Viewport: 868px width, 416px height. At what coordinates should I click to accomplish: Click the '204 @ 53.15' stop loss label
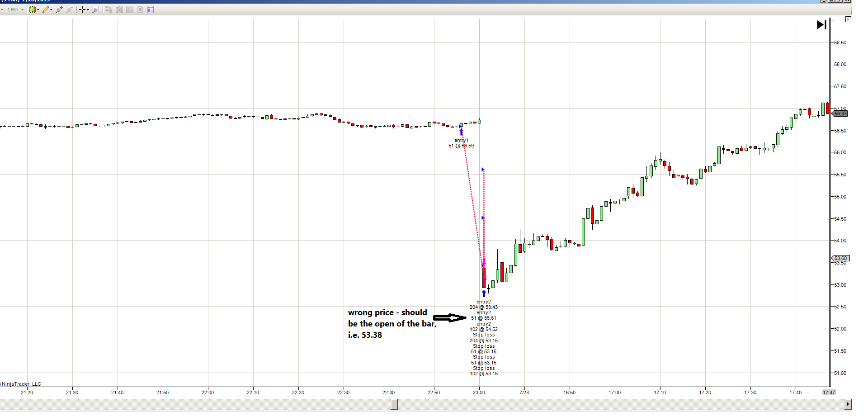[484, 341]
